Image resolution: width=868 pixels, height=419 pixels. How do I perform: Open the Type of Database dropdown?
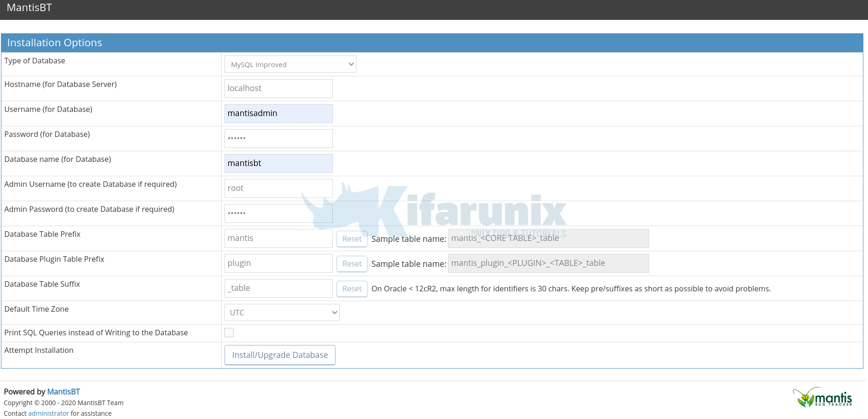pyautogui.click(x=290, y=64)
